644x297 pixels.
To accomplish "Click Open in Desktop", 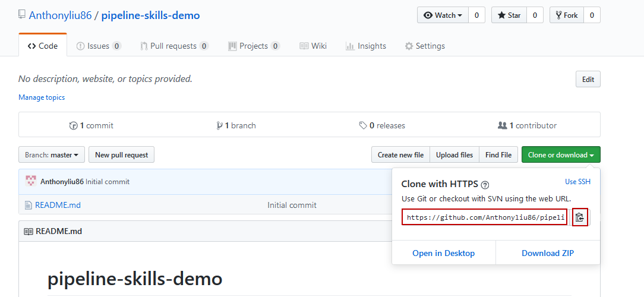I will [x=444, y=253].
